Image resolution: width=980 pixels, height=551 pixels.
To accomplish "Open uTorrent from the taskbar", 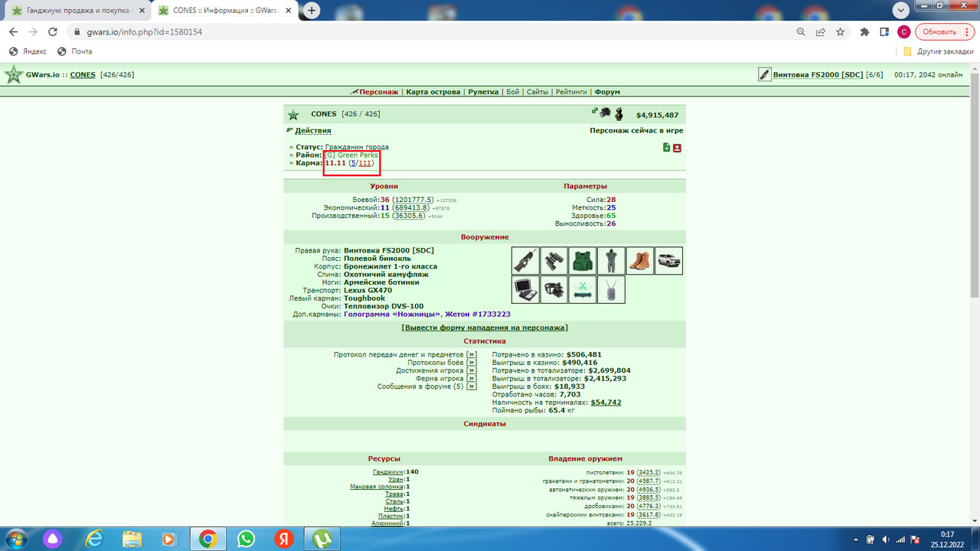I will click(324, 539).
